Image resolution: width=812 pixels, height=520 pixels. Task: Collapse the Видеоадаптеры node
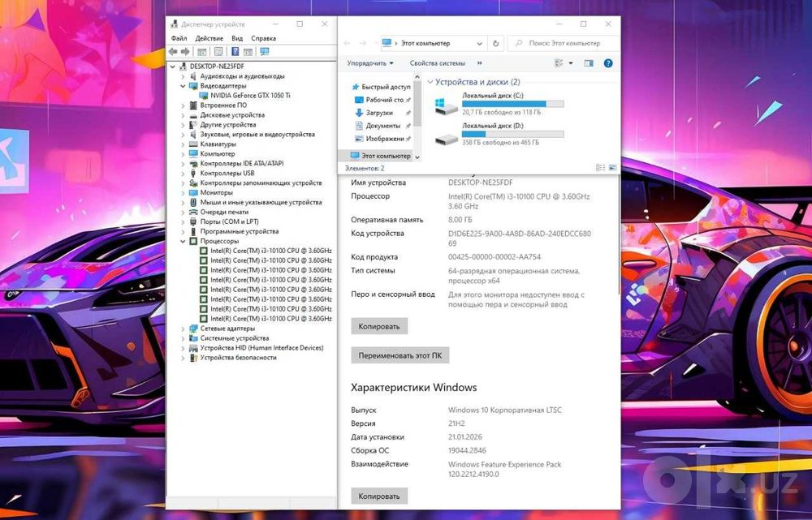point(183,86)
